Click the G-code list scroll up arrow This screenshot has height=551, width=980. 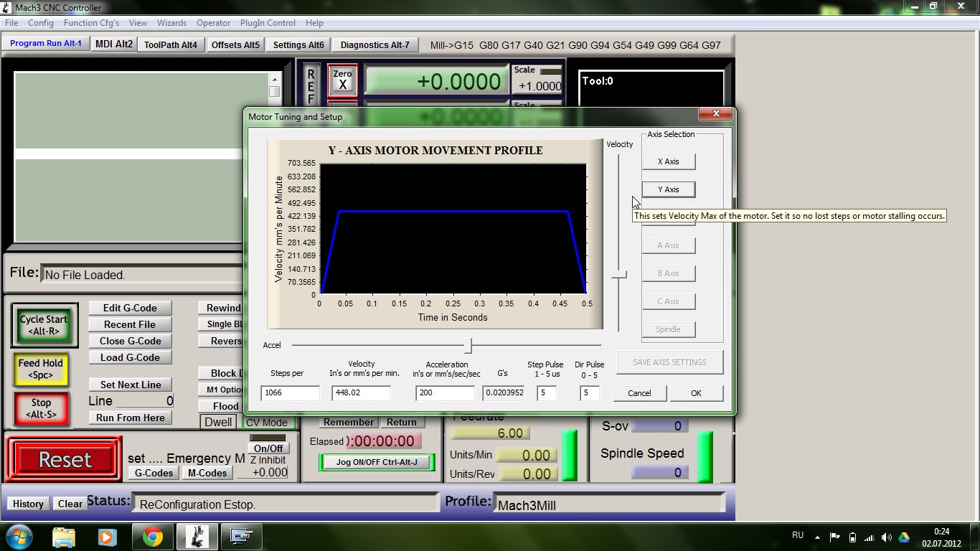tap(275, 80)
